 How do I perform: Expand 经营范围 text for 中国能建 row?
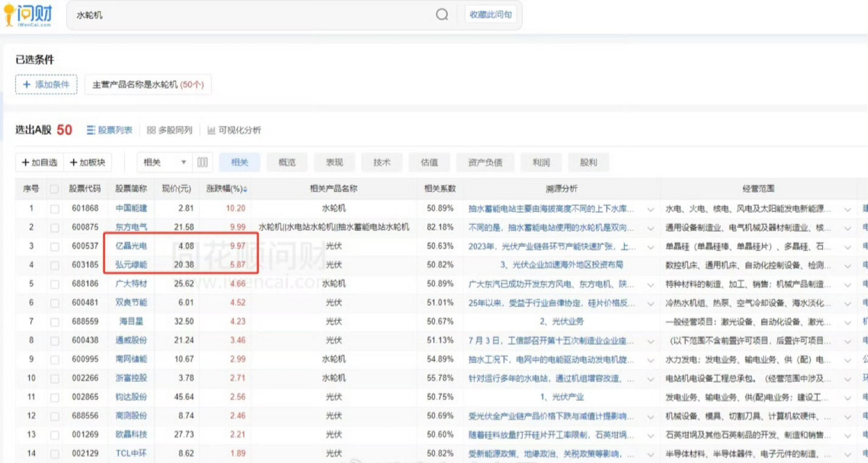(847, 209)
